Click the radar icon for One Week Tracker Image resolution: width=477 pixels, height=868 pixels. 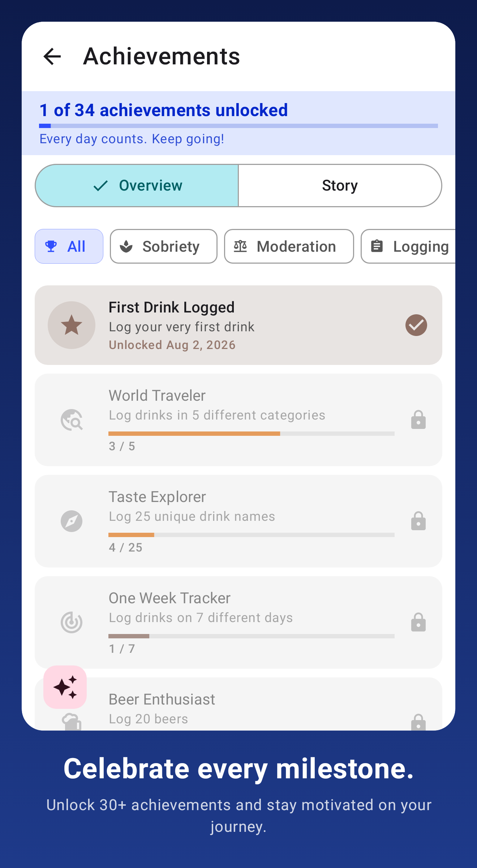[x=72, y=622]
